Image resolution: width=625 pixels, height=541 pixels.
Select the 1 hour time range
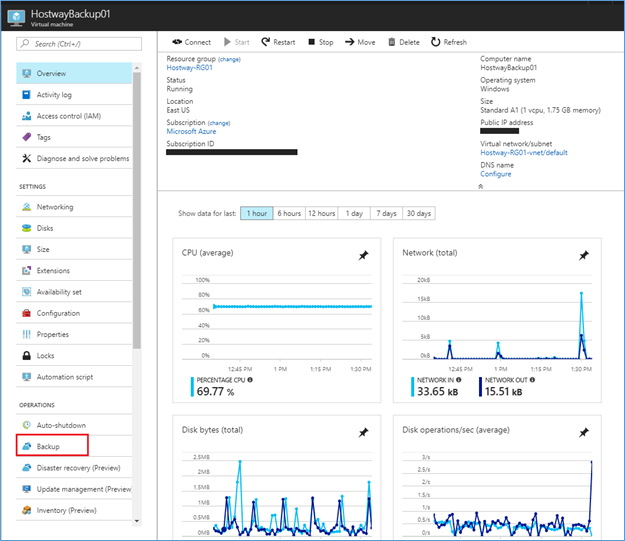[257, 213]
